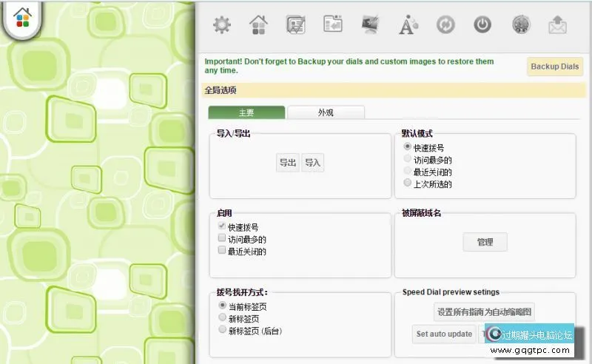The height and width of the screenshot is (364, 592).
Task: Choose 访问最多的 default mode radio
Action: point(407,158)
